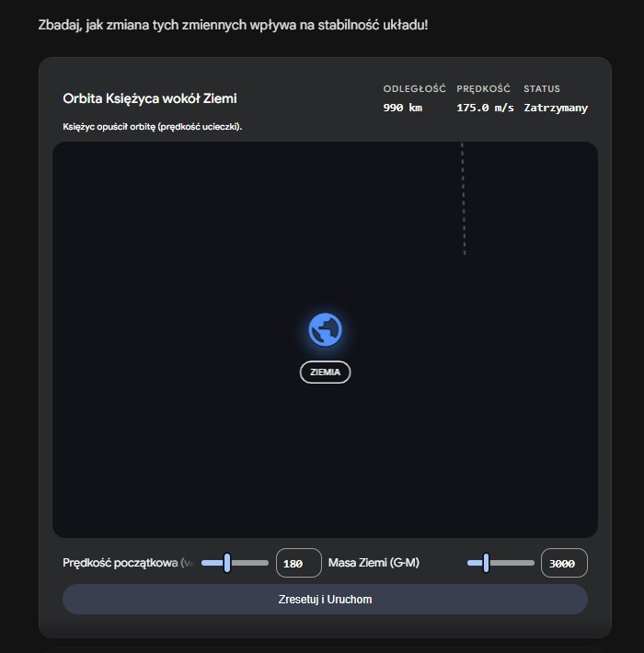Click the Masa Ziemi slider thumb
Viewport: 644px width, 653px height.
(486, 563)
